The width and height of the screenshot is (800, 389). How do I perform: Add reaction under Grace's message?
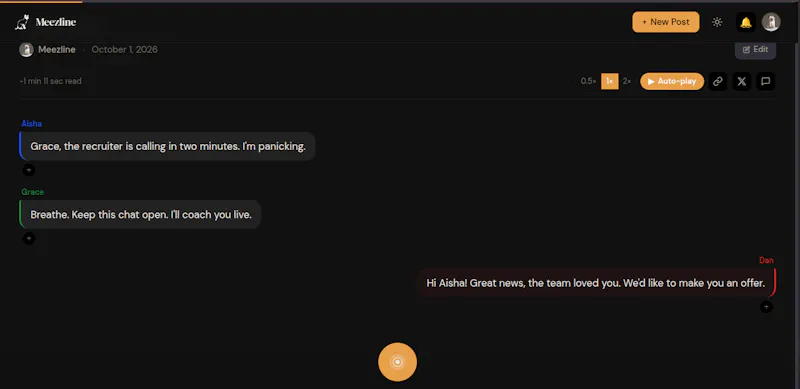click(x=29, y=238)
